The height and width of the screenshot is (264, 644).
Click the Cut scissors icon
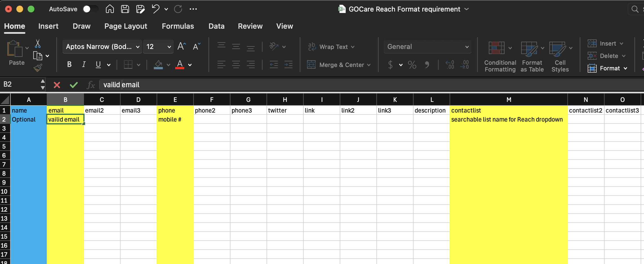[38, 43]
